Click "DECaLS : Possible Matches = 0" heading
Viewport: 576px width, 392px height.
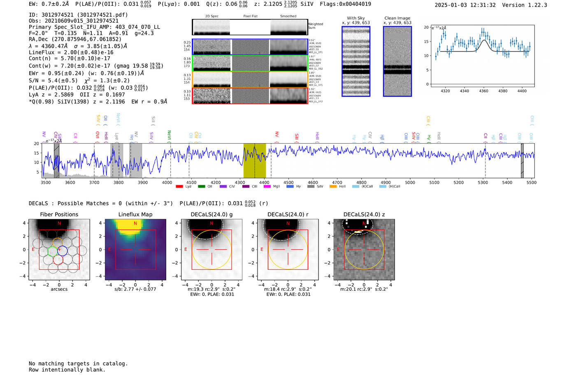[75, 203]
